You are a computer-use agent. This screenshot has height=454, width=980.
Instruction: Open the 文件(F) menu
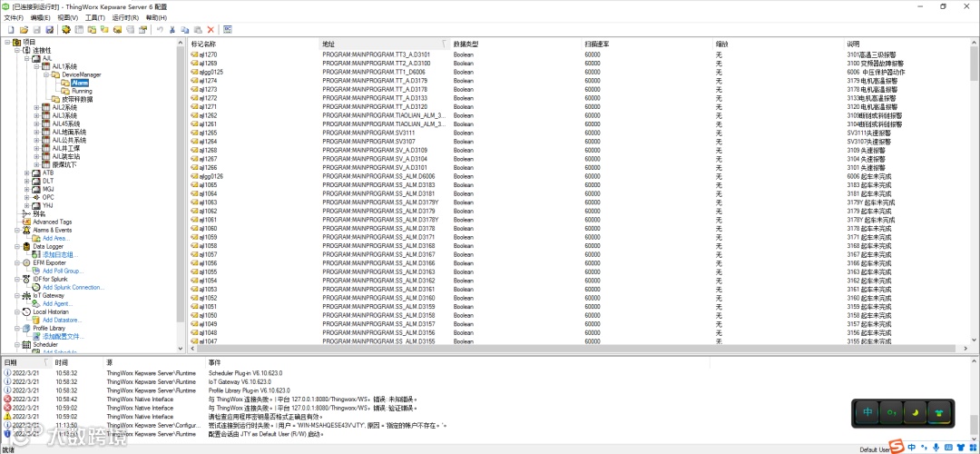[14, 18]
